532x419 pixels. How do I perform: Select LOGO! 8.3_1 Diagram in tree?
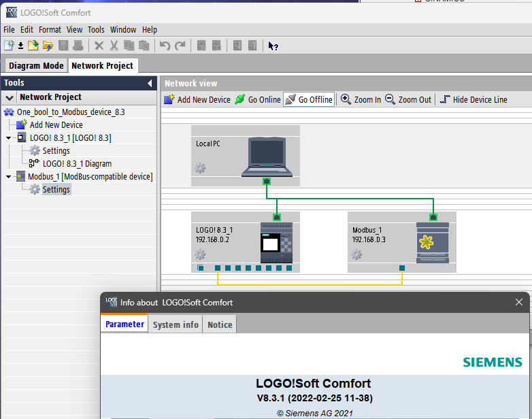(77, 164)
